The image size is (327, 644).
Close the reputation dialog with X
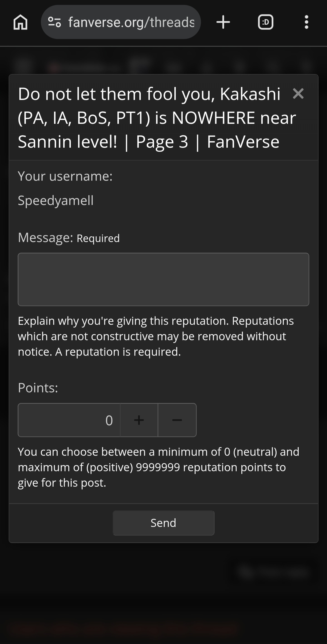coord(298,94)
